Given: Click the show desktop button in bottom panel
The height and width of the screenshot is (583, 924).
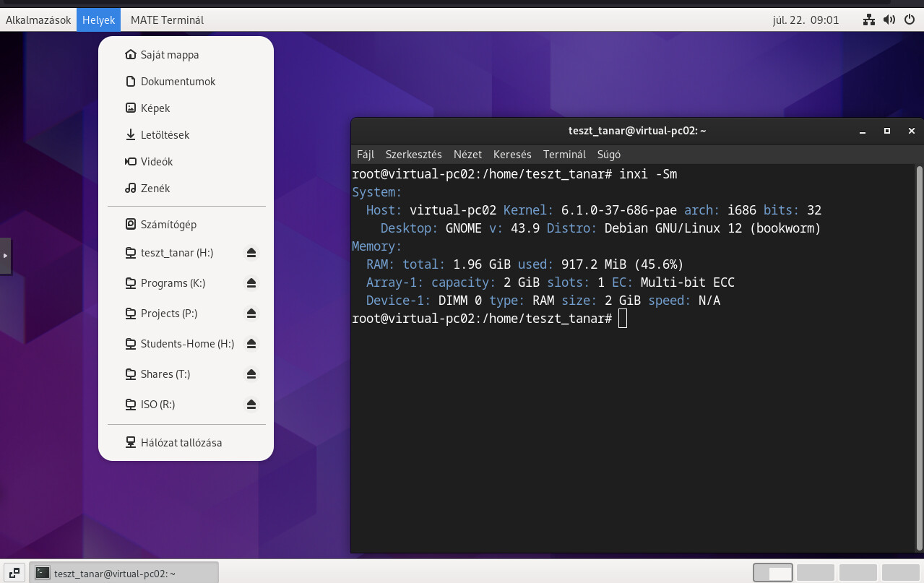Looking at the screenshot, I should 14,573.
